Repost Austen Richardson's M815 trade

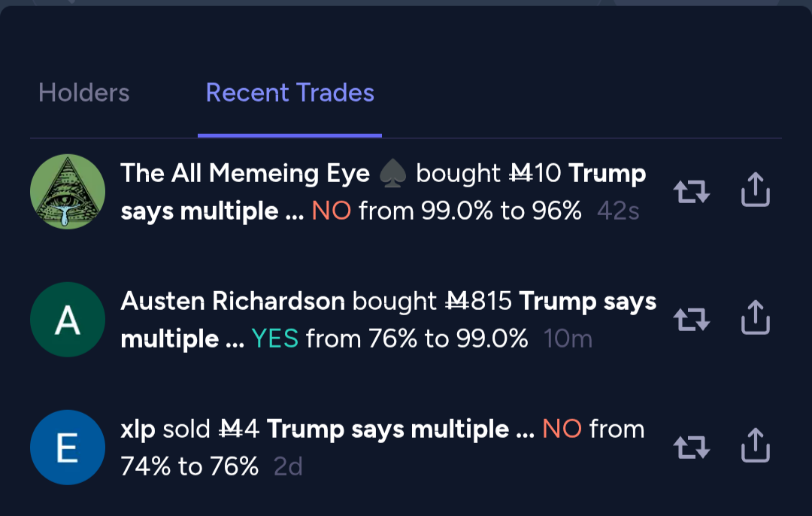pyautogui.click(x=692, y=319)
